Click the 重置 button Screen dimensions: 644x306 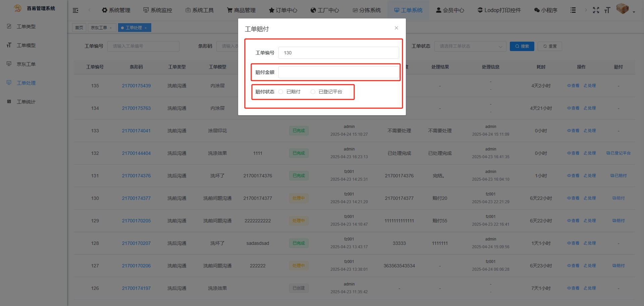(550, 46)
